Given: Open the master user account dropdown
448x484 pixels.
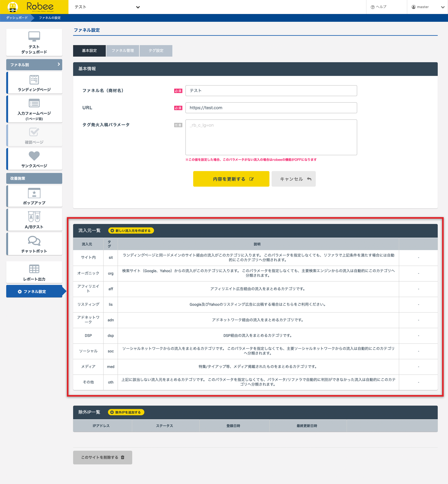Looking at the screenshot, I should (427, 7).
